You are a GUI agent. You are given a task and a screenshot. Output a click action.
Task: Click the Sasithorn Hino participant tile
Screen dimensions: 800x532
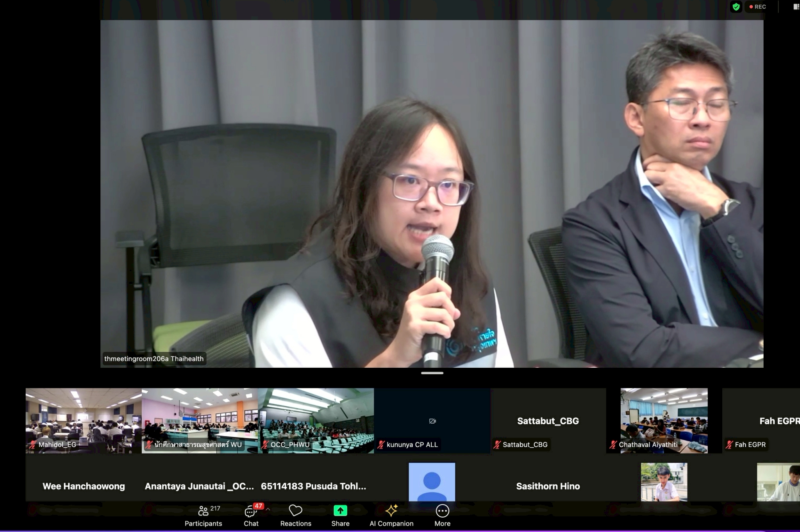coord(548,486)
